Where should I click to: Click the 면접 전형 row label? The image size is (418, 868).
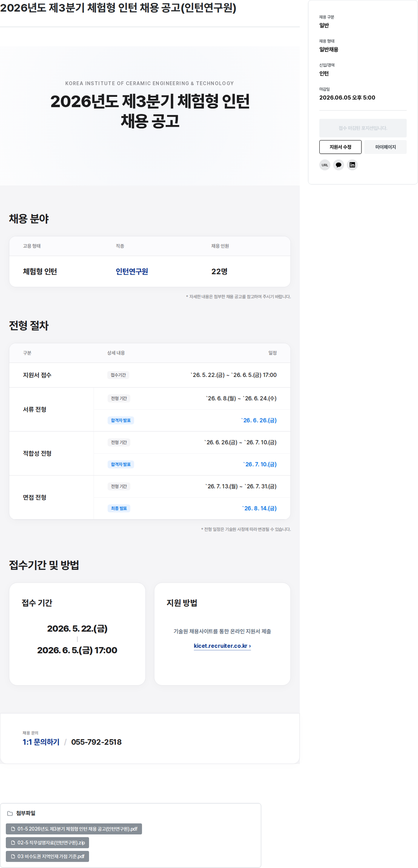click(x=35, y=497)
